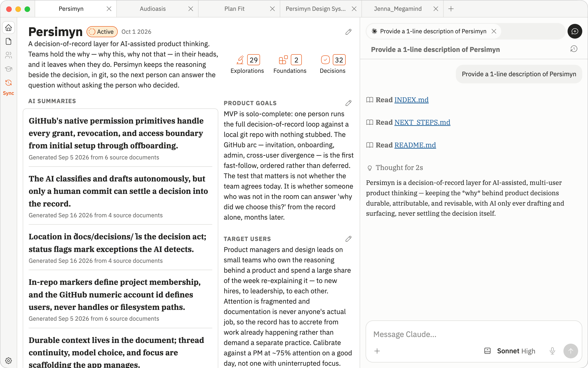Open the Sonnet High model selector
Screen dimensions: 588x368
point(516,351)
